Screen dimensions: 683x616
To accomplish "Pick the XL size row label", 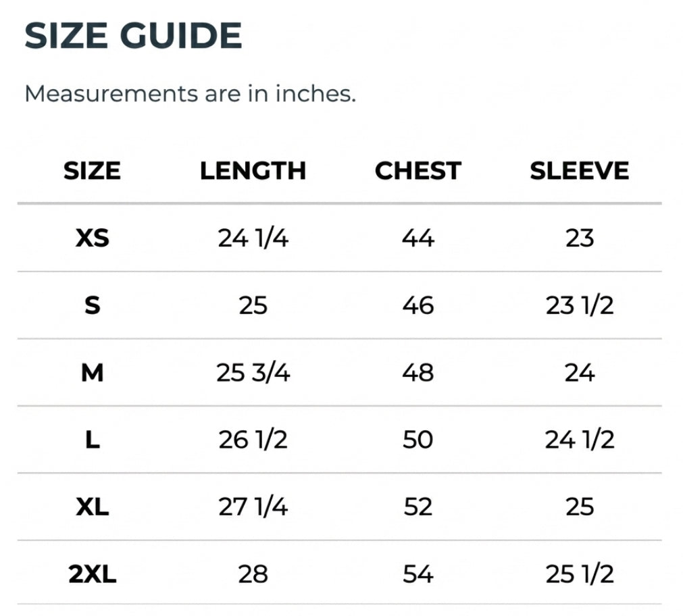I will pos(93,507).
